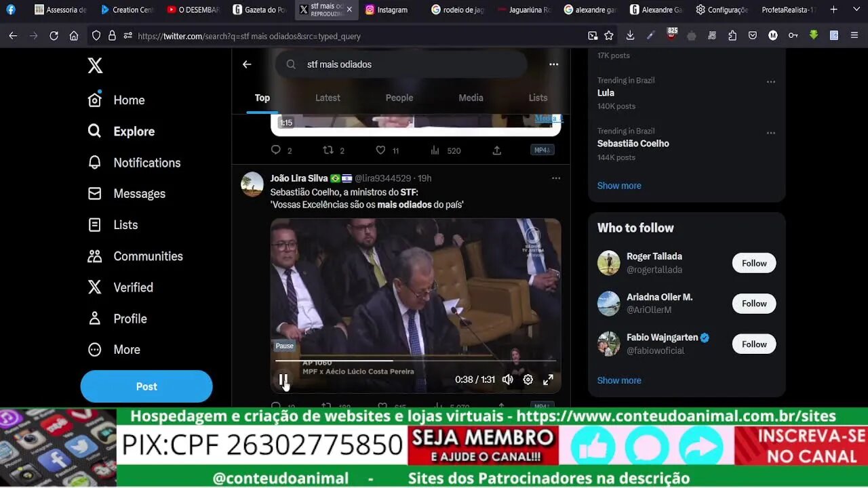Image resolution: width=868 pixels, height=488 pixels.
Task: Open Verified in the sidebar
Action: [x=120, y=287]
